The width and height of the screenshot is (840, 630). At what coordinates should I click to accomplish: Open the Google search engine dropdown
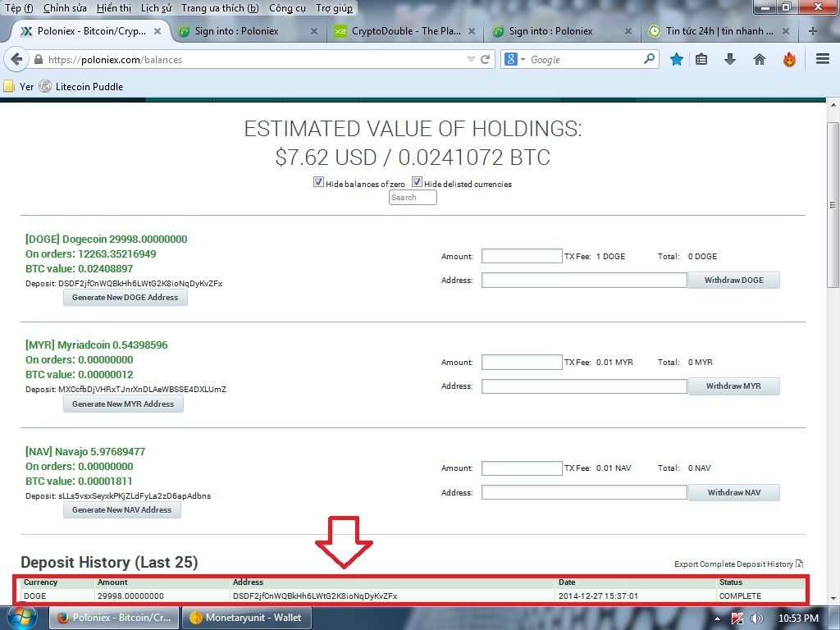(x=523, y=59)
